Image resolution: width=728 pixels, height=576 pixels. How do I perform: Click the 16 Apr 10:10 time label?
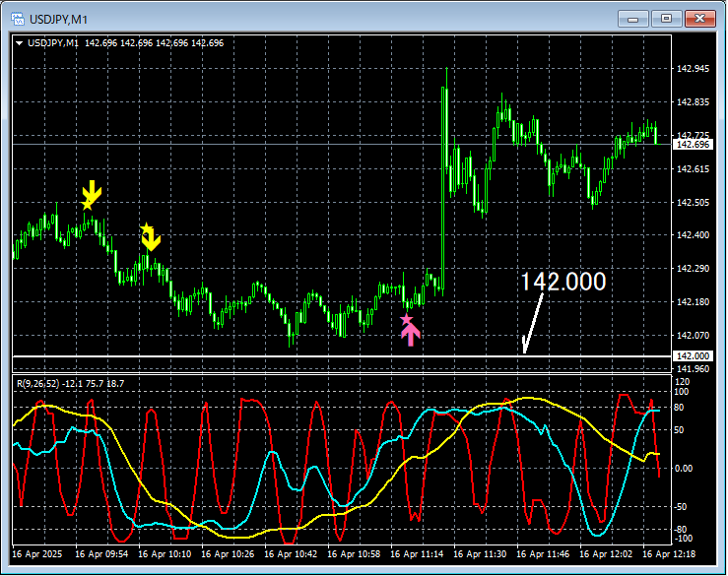(165, 554)
